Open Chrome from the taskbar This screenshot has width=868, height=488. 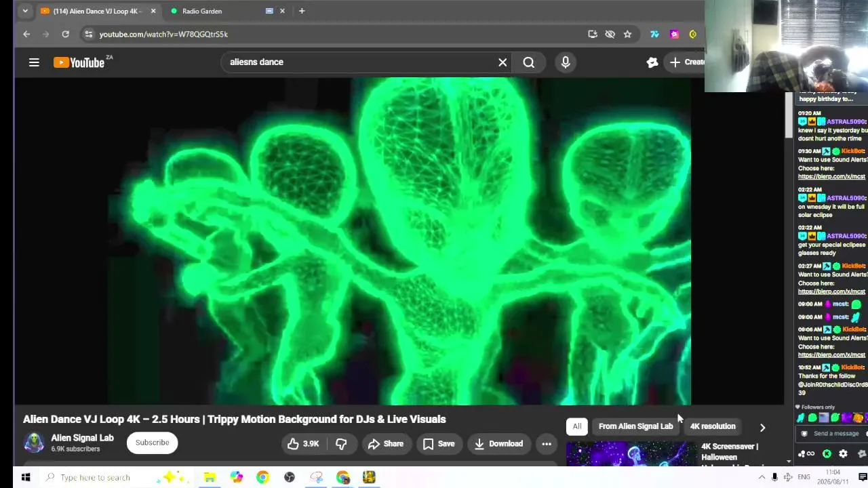coord(262,477)
